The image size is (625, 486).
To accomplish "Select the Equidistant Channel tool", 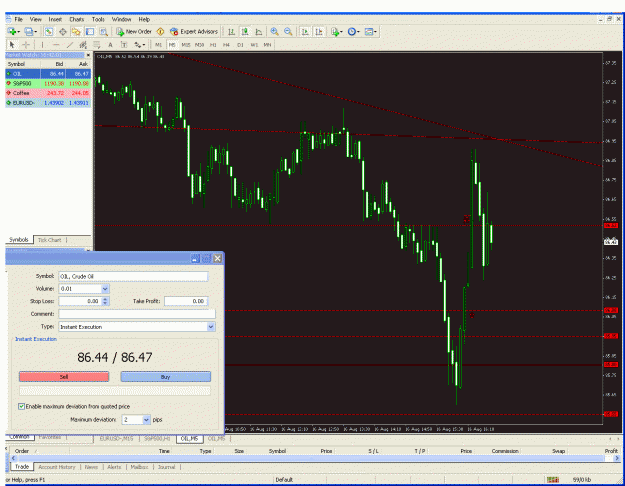I will [x=83, y=45].
